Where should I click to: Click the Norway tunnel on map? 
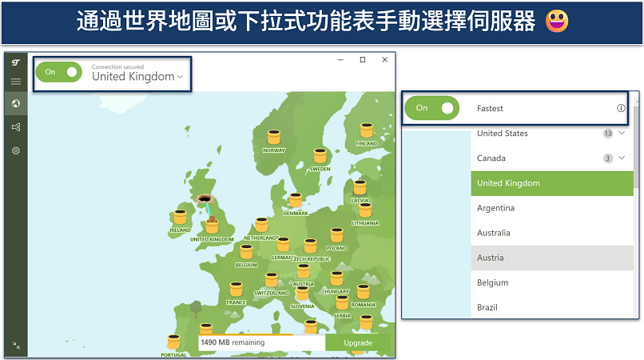pos(274,138)
